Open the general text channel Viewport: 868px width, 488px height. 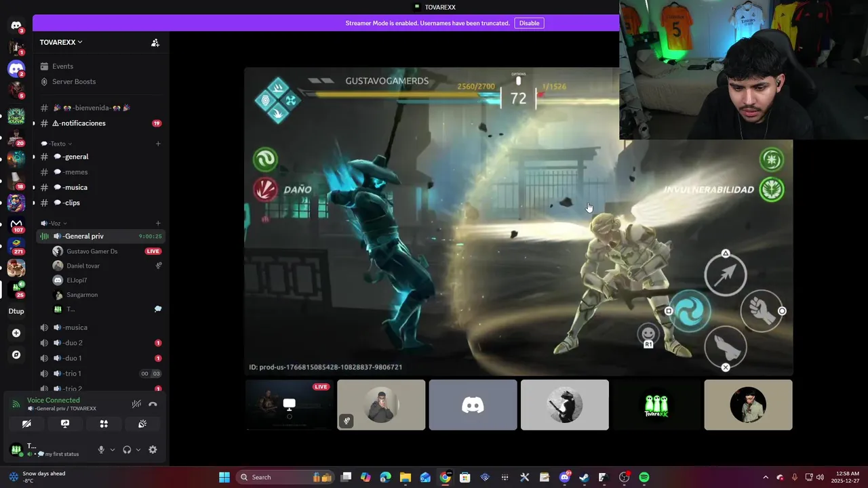click(x=100, y=157)
